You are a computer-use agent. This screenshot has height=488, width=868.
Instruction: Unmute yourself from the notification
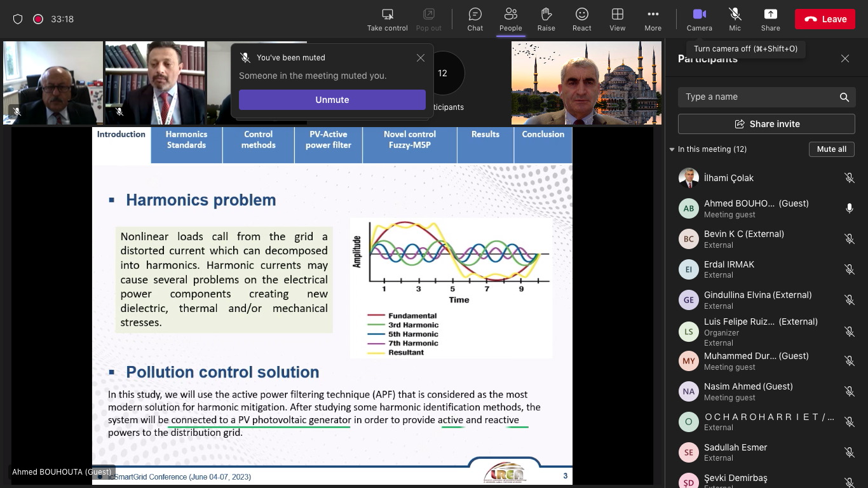click(332, 100)
